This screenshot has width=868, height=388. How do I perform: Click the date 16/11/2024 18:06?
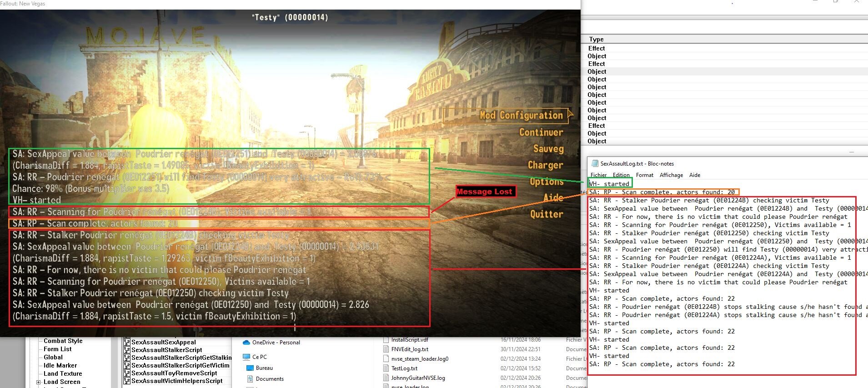pos(521,340)
